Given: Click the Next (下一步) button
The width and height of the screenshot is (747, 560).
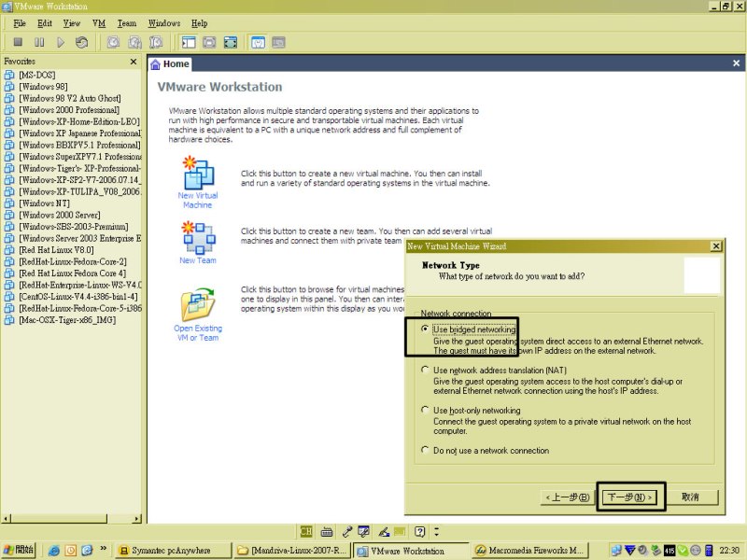Looking at the screenshot, I should pos(629,497).
